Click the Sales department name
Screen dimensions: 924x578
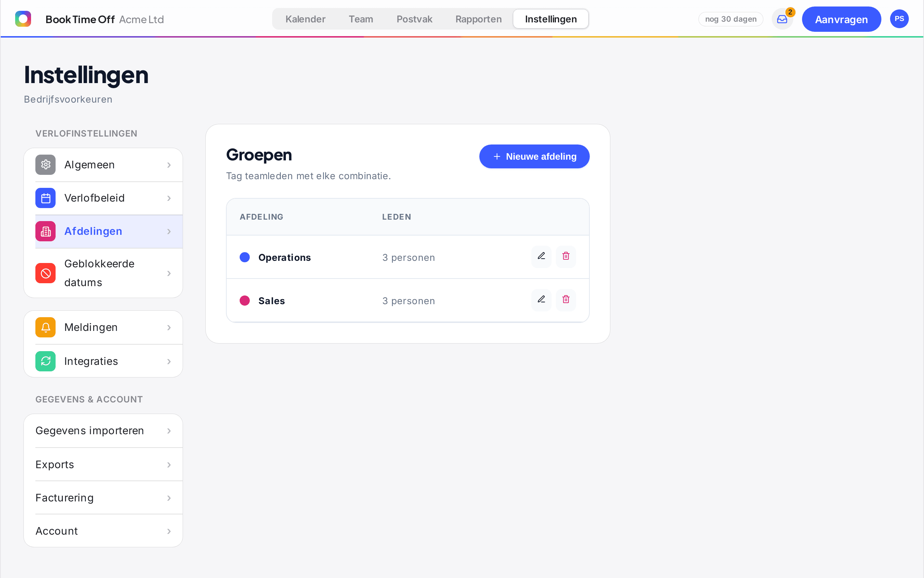[271, 301]
